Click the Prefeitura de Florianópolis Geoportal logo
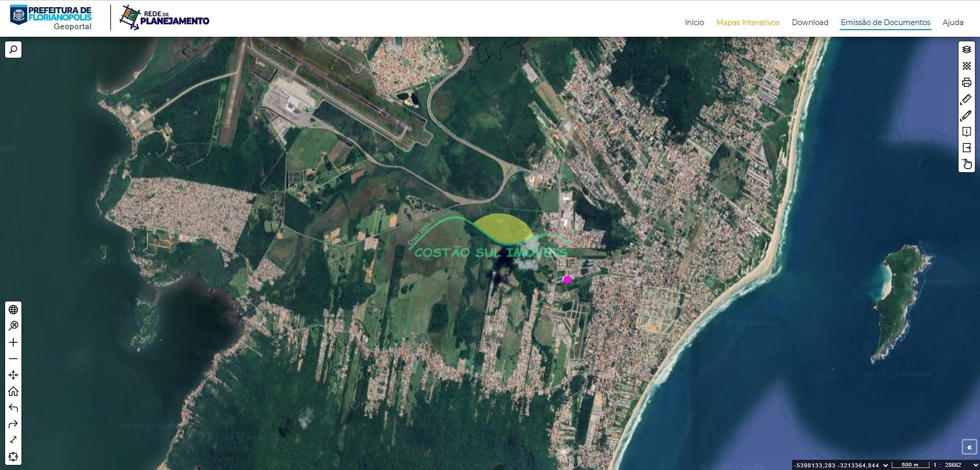This screenshot has height=470, width=980. point(51,17)
